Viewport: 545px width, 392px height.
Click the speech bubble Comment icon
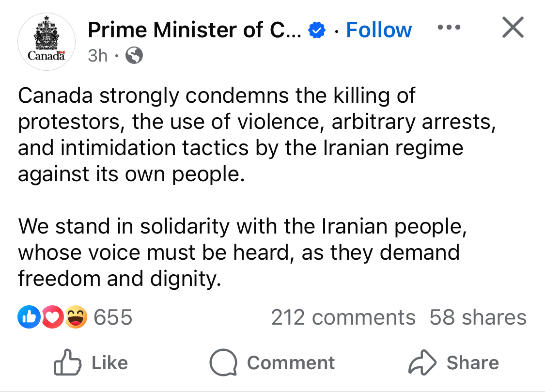coord(223,363)
